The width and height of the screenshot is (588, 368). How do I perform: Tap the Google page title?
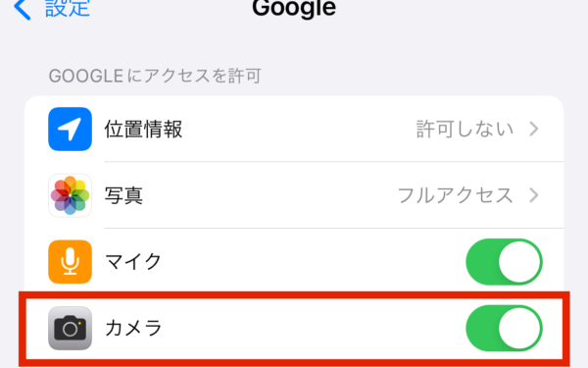coord(294,8)
